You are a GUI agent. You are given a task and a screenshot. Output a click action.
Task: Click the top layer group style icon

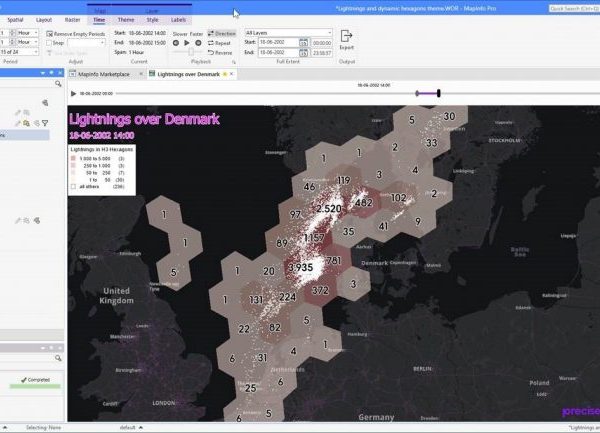45,103
